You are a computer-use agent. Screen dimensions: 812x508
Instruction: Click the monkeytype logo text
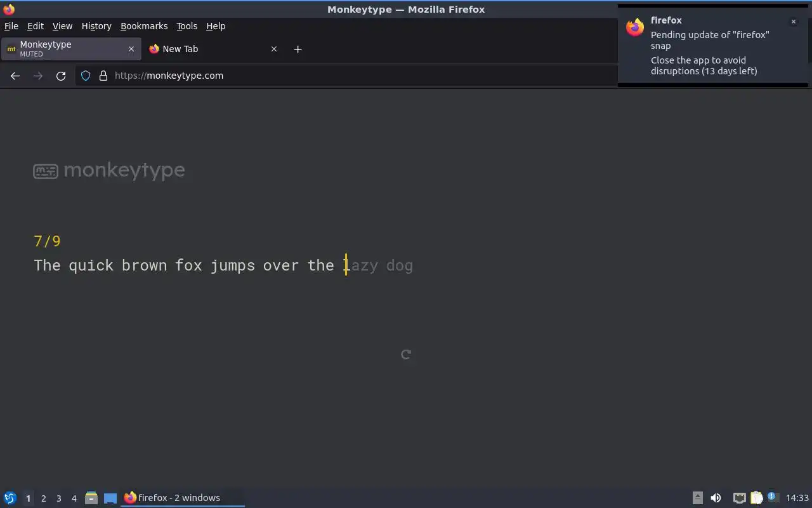coord(124,170)
